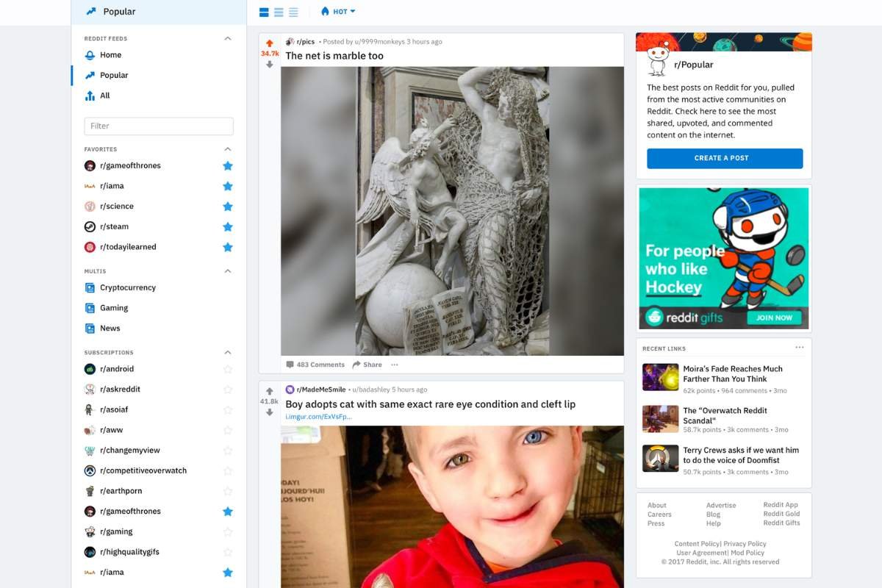This screenshot has width=882, height=588.
Task: Click the comments icon showing 483 Comments
Action: [x=290, y=365]
